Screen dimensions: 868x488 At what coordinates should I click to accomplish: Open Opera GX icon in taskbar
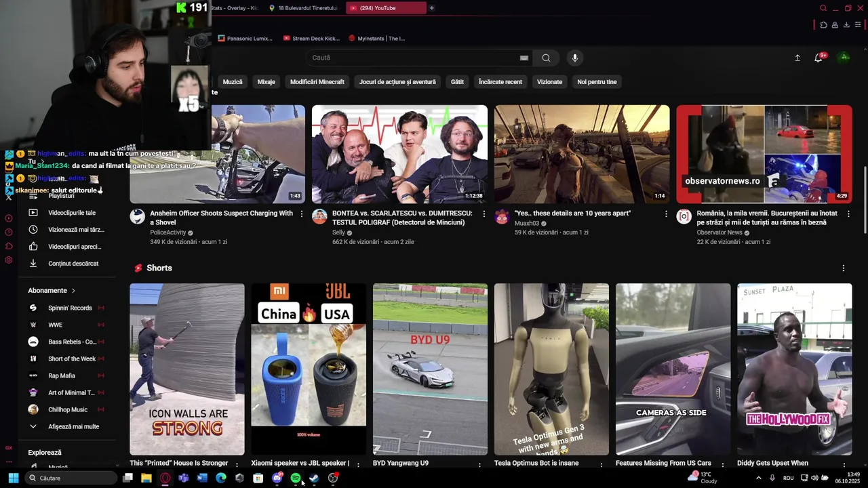point(165,478)
